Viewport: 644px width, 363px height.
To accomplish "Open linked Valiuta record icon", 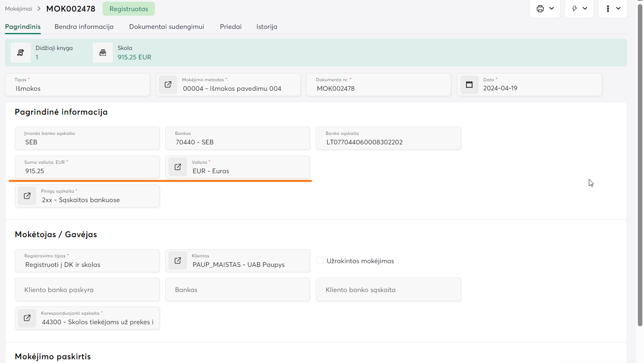I will pos(178,167).
